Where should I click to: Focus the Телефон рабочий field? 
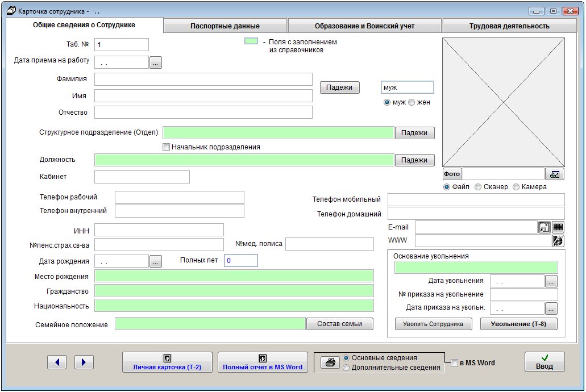coord(180,197)
